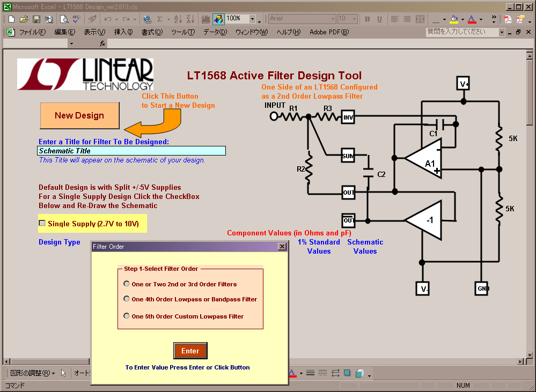The height and width of the screenshot is (392, 536).
Task: Run the ABC spelling check icon
Action: [x=76, y=19]
